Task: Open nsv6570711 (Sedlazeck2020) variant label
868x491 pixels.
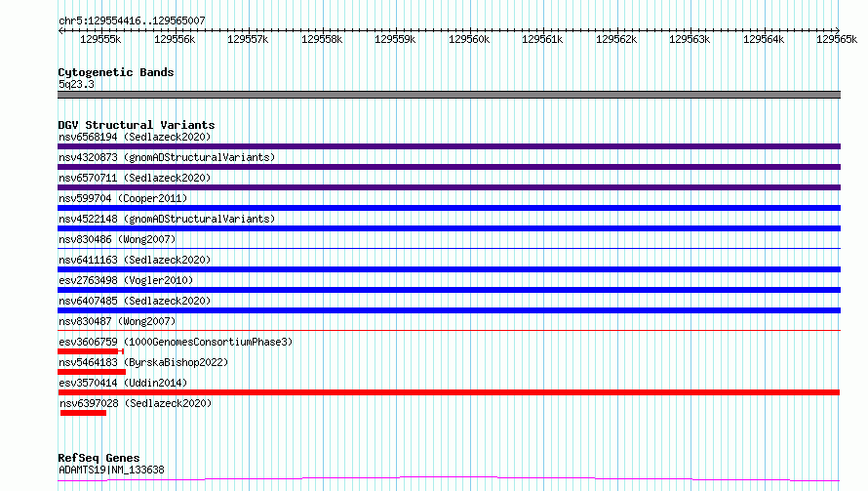Action: 135,178
